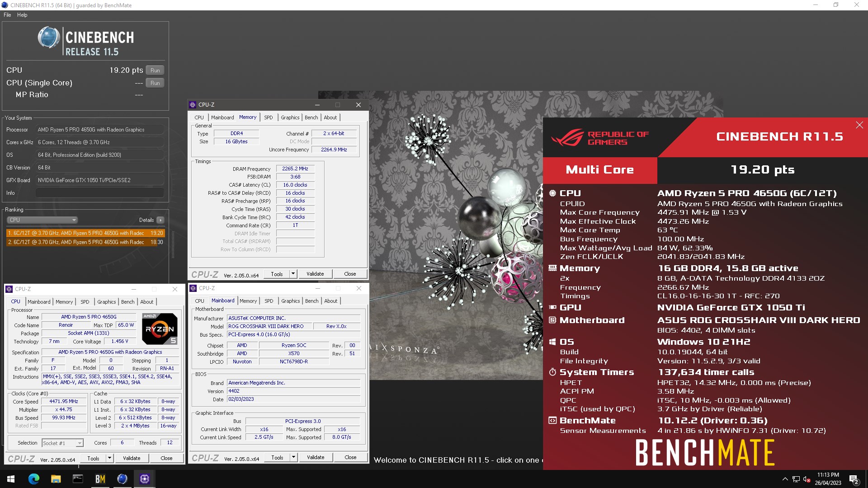868x488 pixels.
Task: Click the Cinebench logo sphere
Action: tap(48, 38)
